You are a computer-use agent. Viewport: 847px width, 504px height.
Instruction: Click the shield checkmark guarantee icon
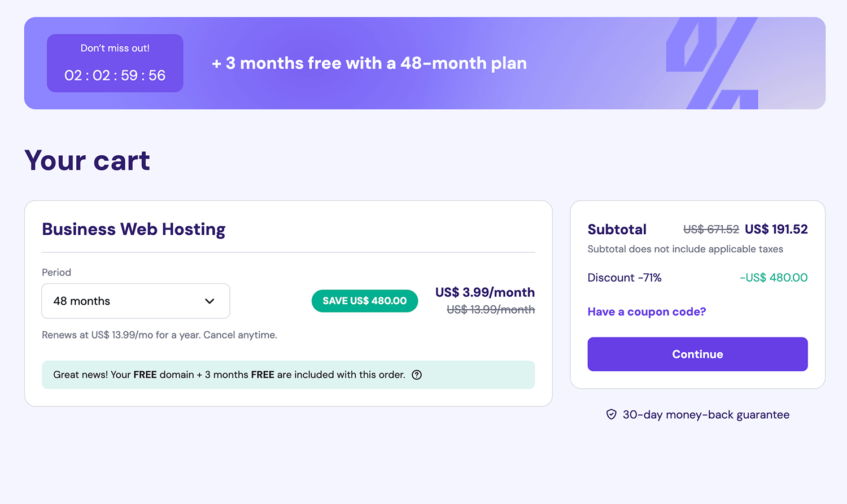pyautogui.click(x=611, y=415)
